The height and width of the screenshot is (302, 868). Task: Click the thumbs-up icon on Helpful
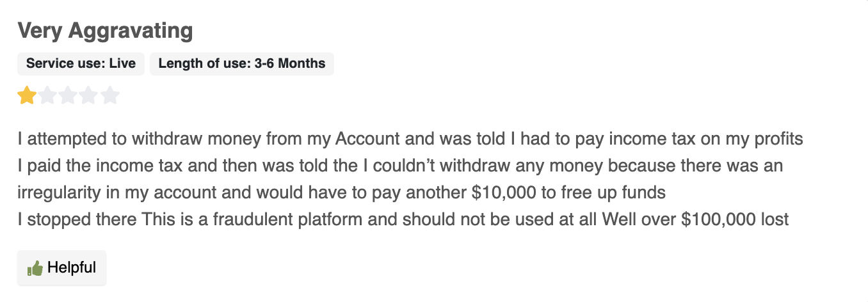click(x=35, y=268)
